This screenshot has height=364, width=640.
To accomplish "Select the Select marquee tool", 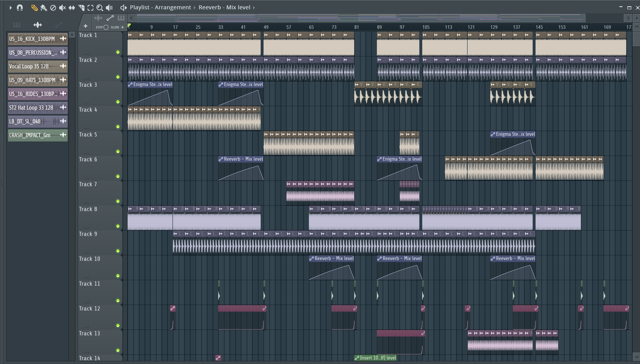I will 90,8.
